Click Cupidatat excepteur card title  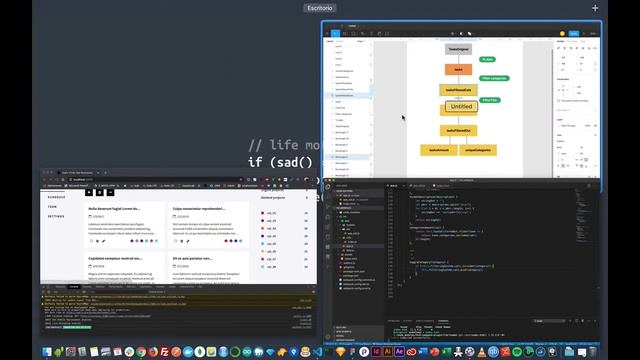115,258
